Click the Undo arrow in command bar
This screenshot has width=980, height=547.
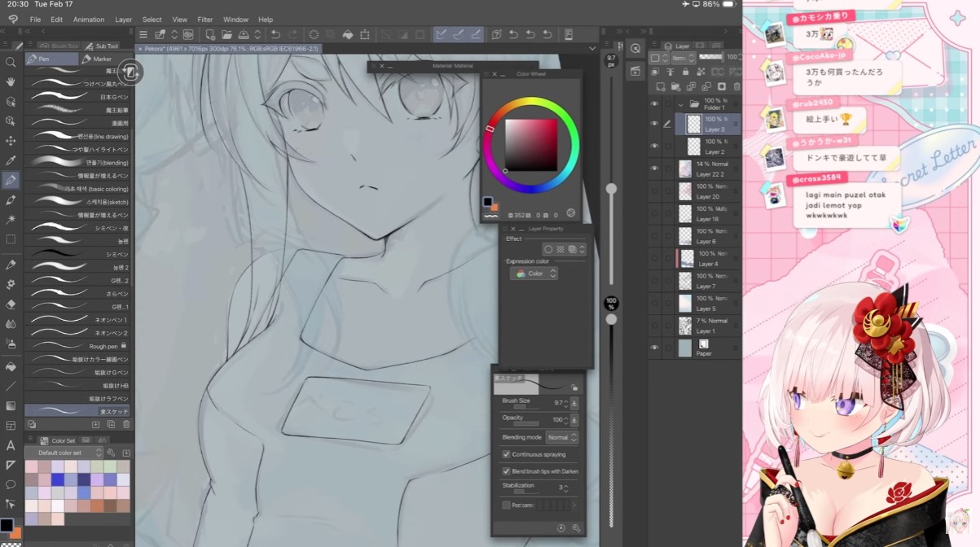(x=275, y=34)
